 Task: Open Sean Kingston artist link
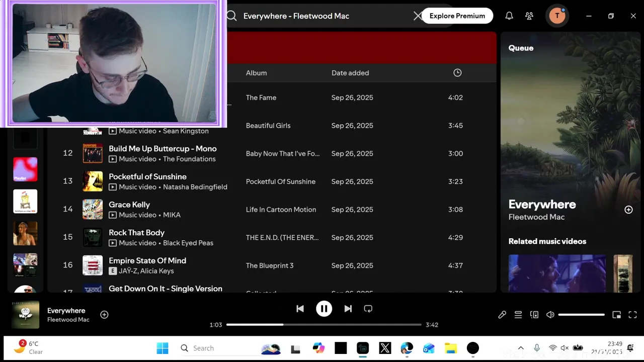coord(186,131)
